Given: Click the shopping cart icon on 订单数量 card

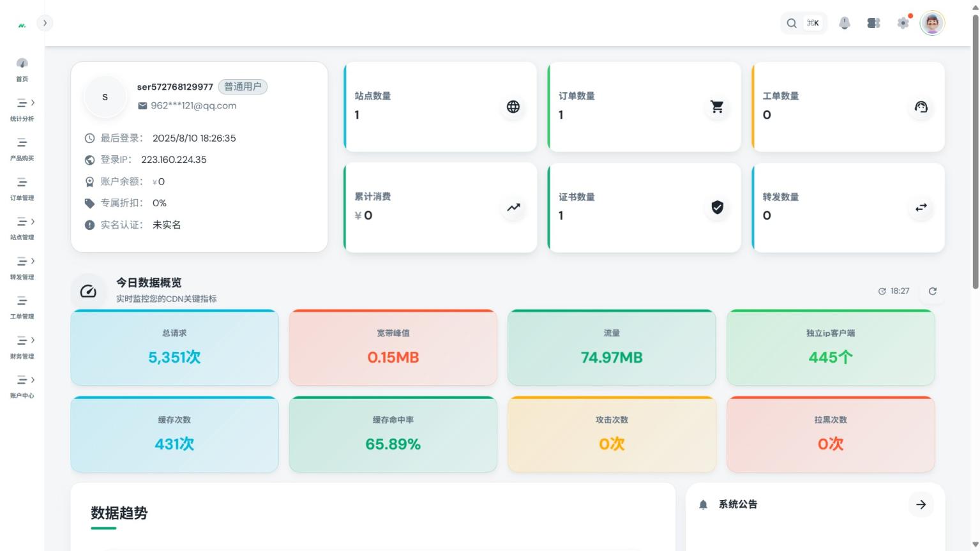Looking at the screenshot, I should pos(717,107).
